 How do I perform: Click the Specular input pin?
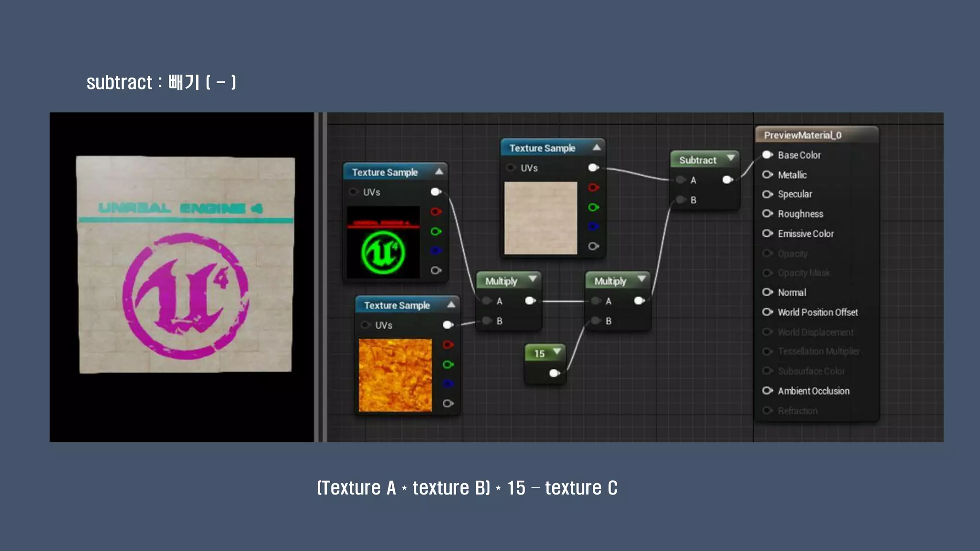pyautogui.click(x=768, y=194)
